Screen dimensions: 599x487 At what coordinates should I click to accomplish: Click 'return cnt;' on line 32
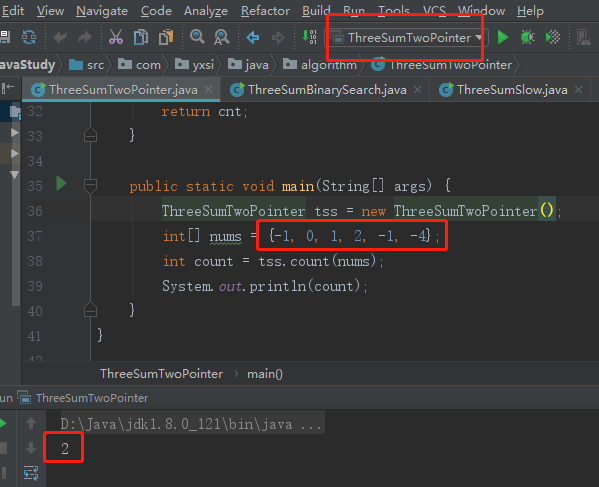(x=204, y=112)
